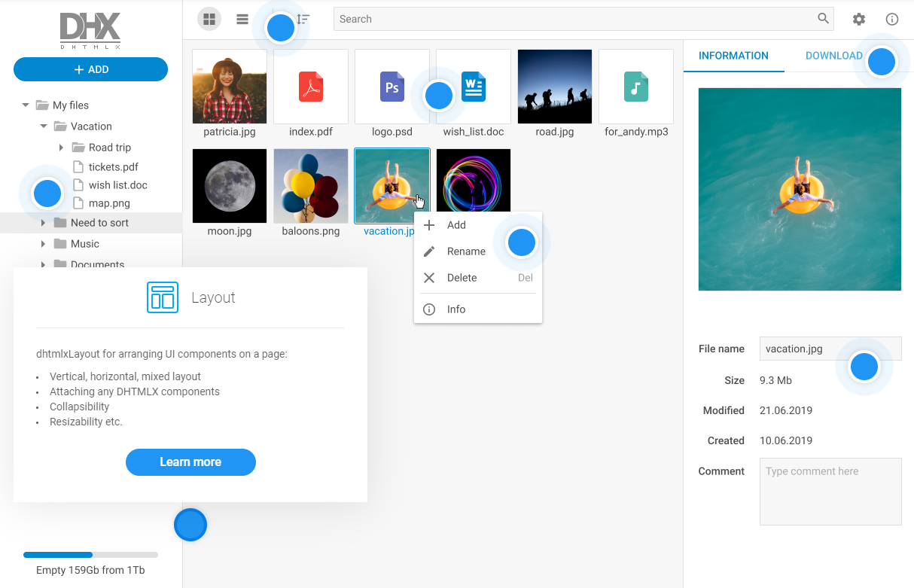Select the moon.jpg thumbnail
914x588 pixels.
(230, 186)
